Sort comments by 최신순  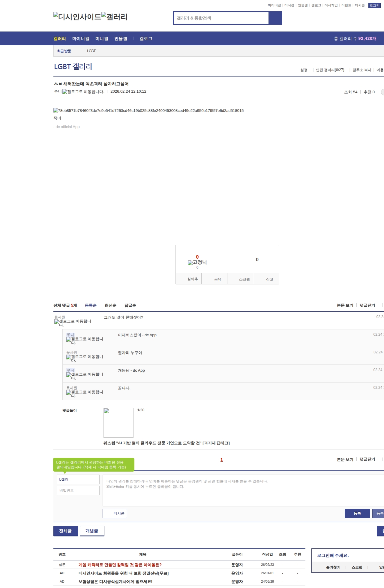coord(110,305)
